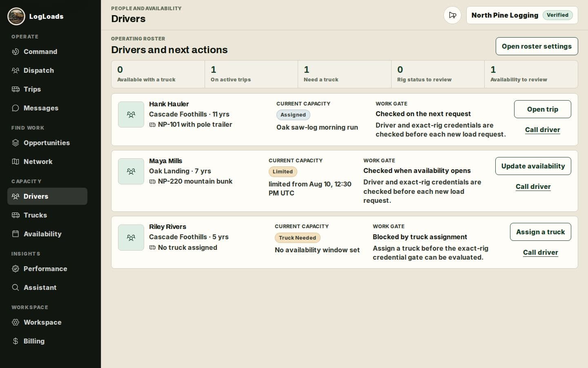
Task: Click the Hank Hauler name
Action: [169, 104]
